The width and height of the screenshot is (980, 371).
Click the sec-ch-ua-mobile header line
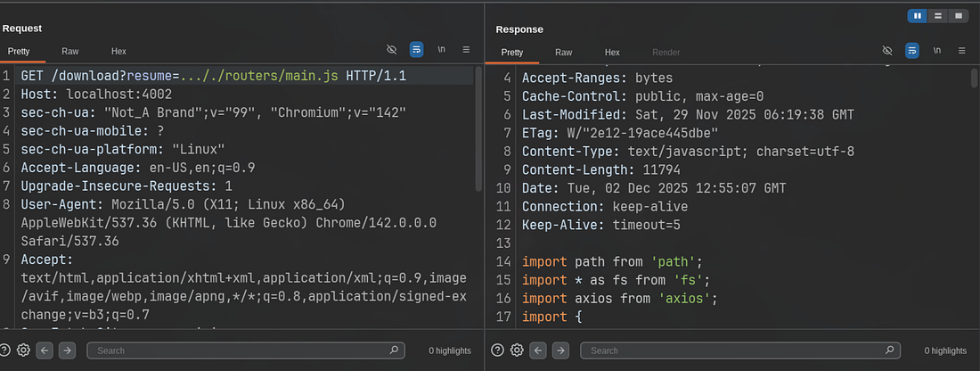pyautogui.click(x=93, y=131)
